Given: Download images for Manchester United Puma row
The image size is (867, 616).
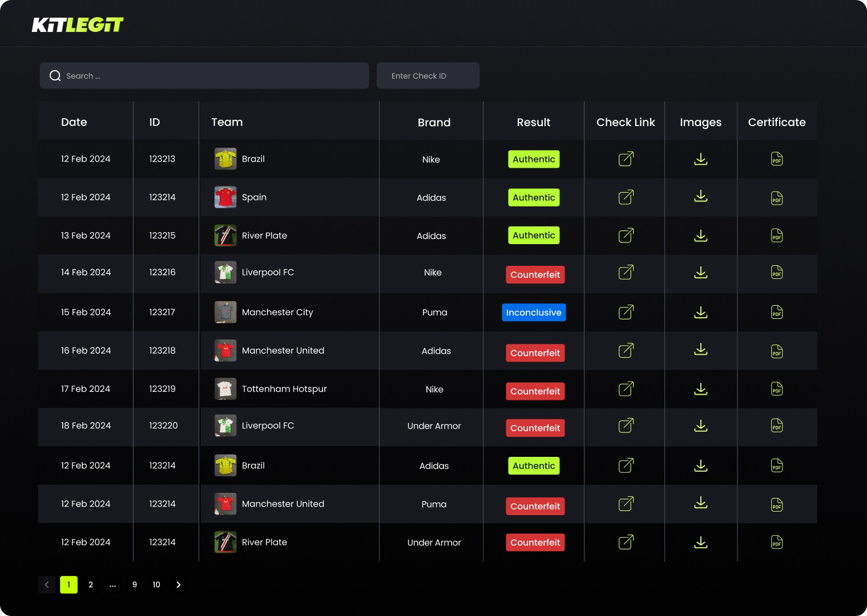Looking at the screenshot, I should tap(701, 502).
